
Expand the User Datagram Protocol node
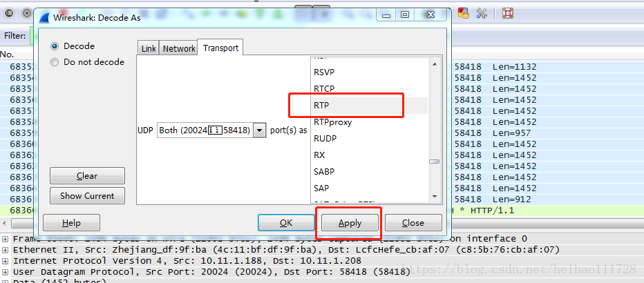click(x=6, y=271)
